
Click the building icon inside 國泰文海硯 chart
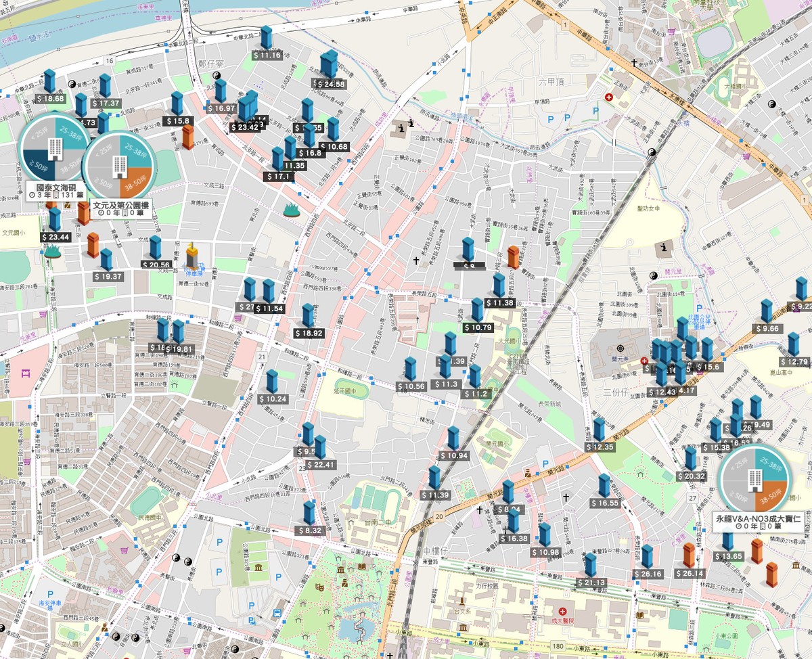54,148
